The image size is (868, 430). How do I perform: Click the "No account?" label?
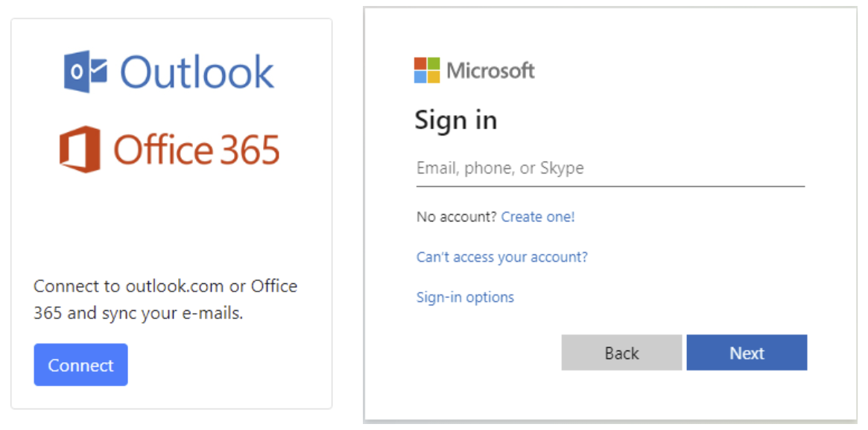point(457,217)
